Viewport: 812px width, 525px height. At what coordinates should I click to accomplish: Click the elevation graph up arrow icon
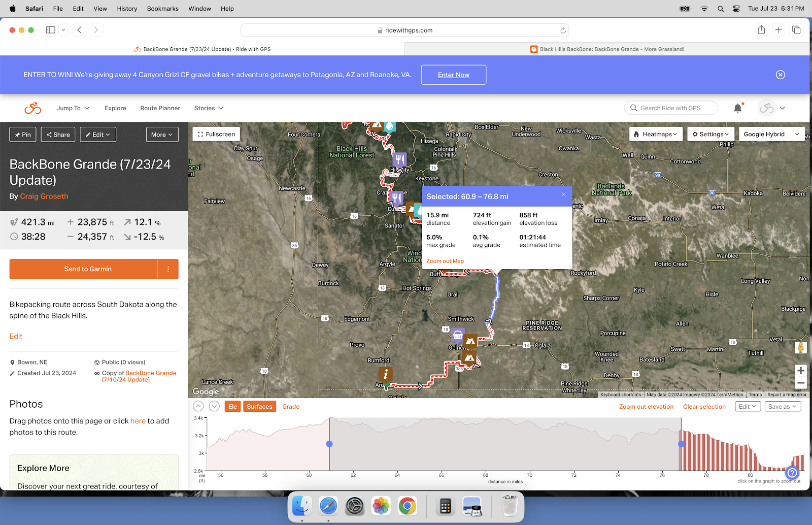(198, 406)
